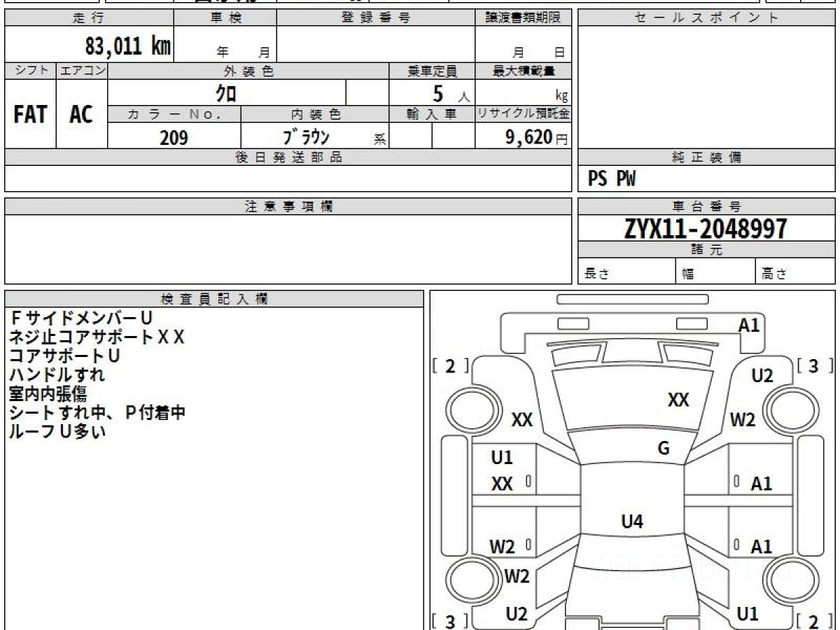The height and width of the screenshot is (630, 840).
Task: Click the 走行 column header
Action: (89, 18)
